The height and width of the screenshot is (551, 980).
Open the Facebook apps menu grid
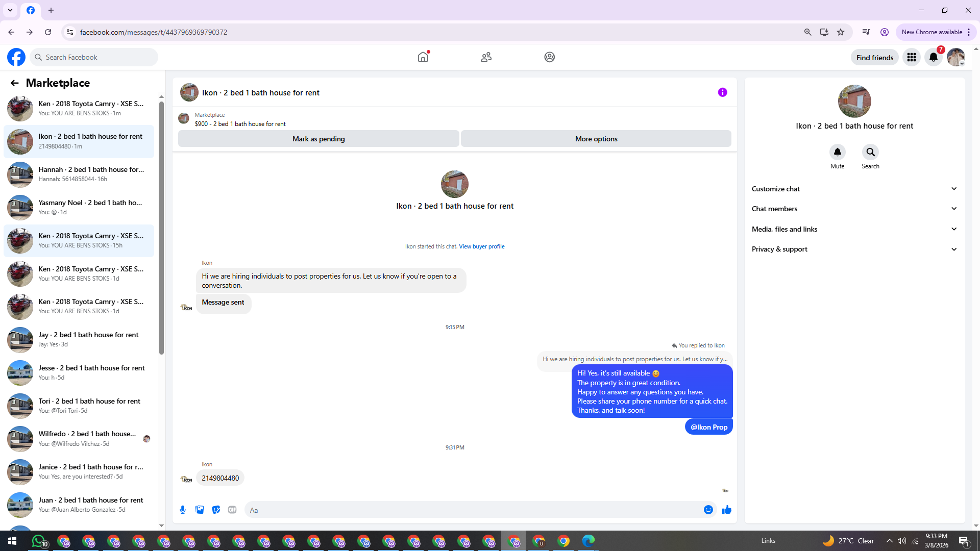911,57
